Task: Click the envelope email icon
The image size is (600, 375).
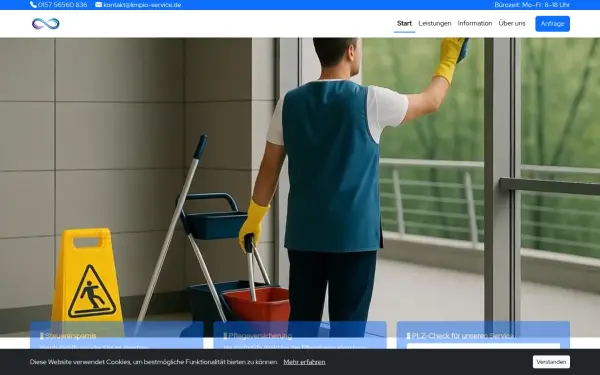Action: [x=99, y=5]
